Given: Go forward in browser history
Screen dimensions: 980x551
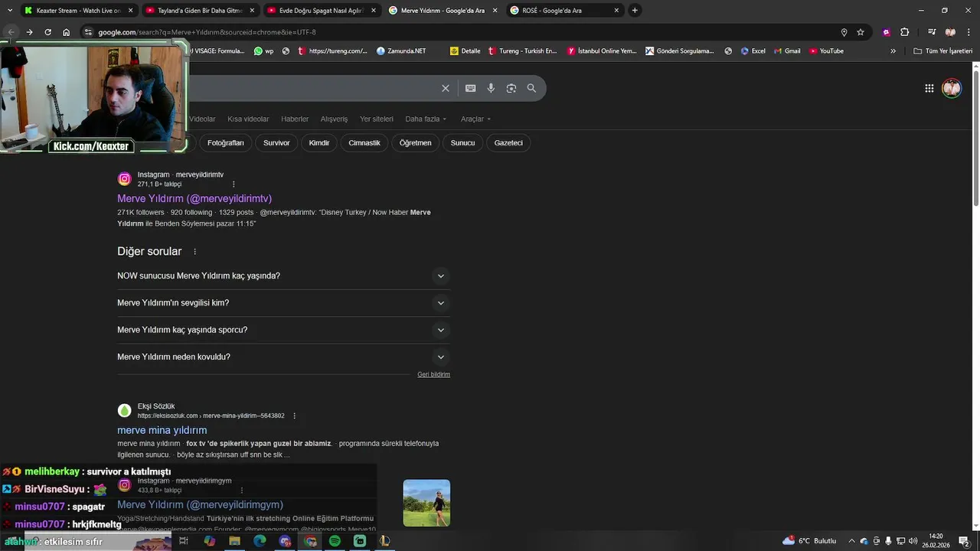Looking at the screenshot, I should 29,32.
